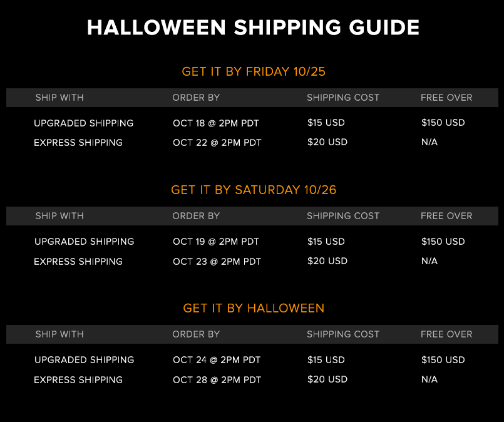Select Oct 19 @ 2PM PDT deadline
The height and width of the screenshot is (422, 504).
click(215, 242)
